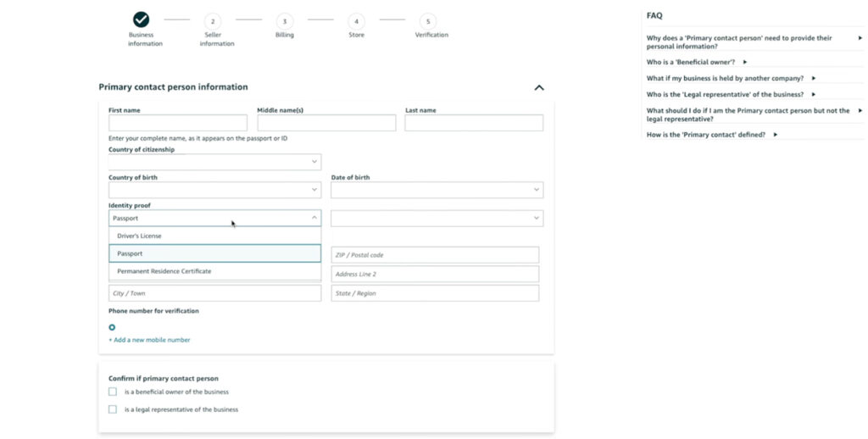This screenshot has width=868, height=439.
Task: Click the First name input field
Action: 178,123
